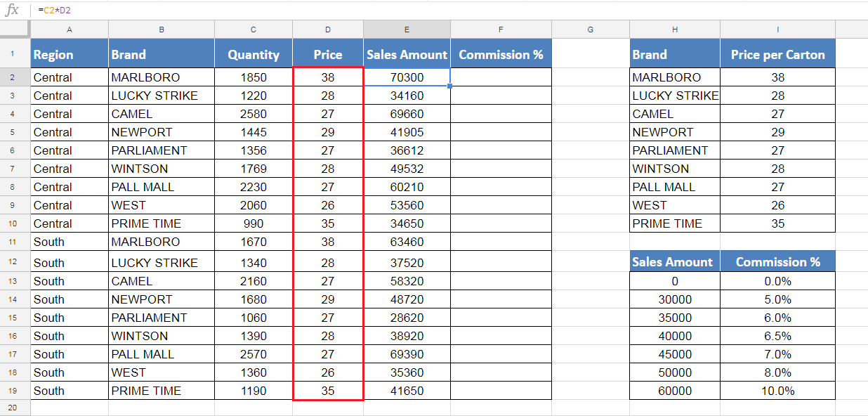Select the 60000 sales amount threshold cell
Screen dimensions: 868x416
click(x=675, y=391)
